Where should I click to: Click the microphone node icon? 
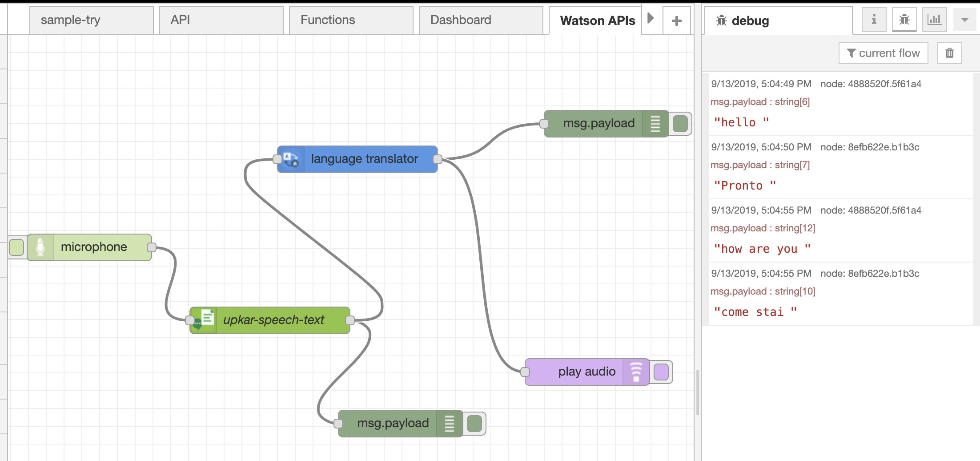40,247
